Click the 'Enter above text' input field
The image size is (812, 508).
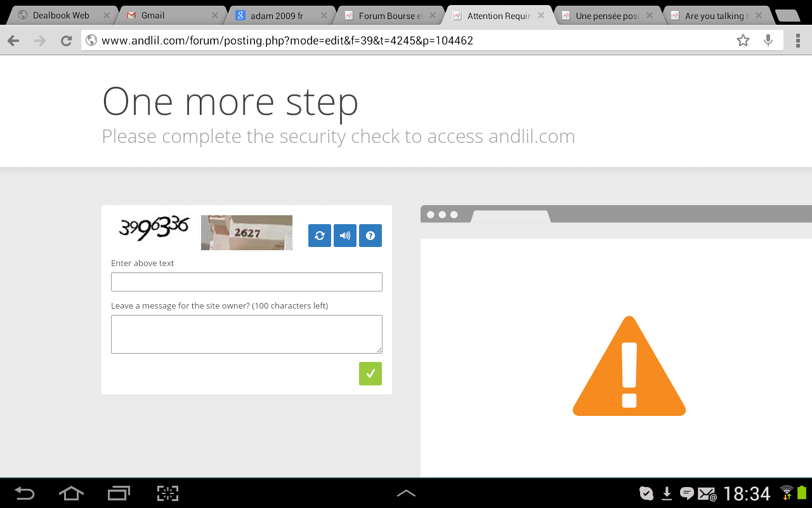coord(247,282)
